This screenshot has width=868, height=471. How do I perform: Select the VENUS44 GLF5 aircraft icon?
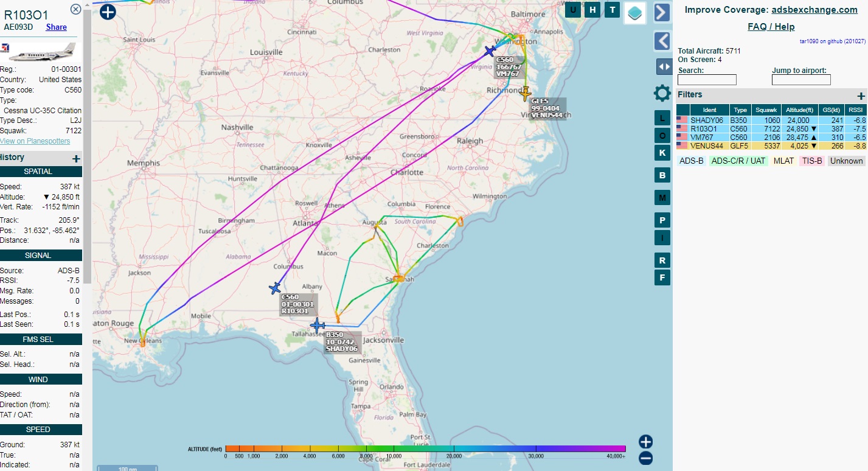(x=526, y=94)
